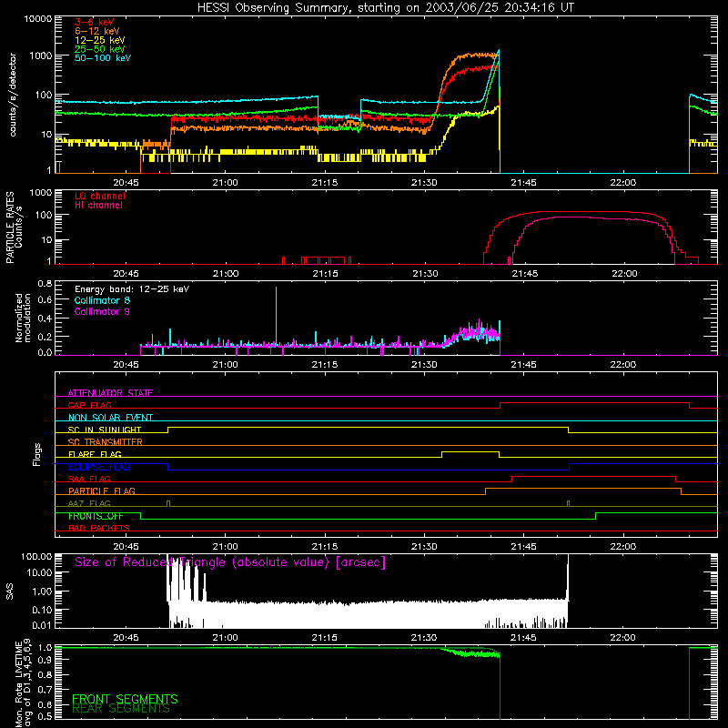Image resolution: width=728 pixels, height=728 pixels.
Task: Click the GAP_FLAG label
Action: [89, 405]
